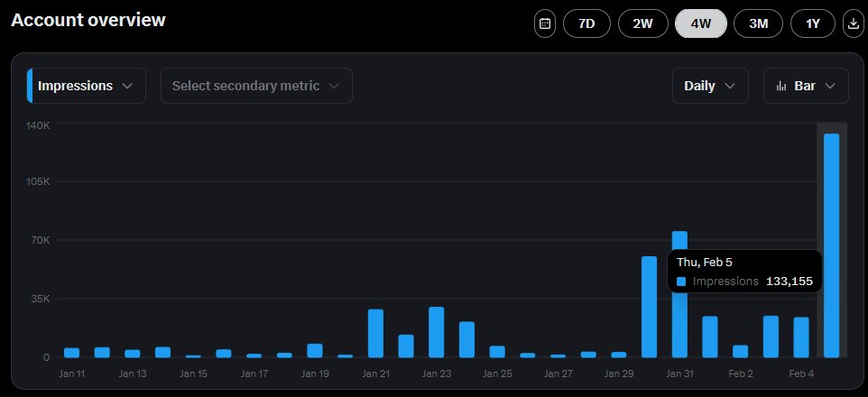Image resolution: width=868 pixels, height=397 pixels.
Task: Open the Impressions primary metric dropdown
Action: pyautogui.click(x=87, y=86)
